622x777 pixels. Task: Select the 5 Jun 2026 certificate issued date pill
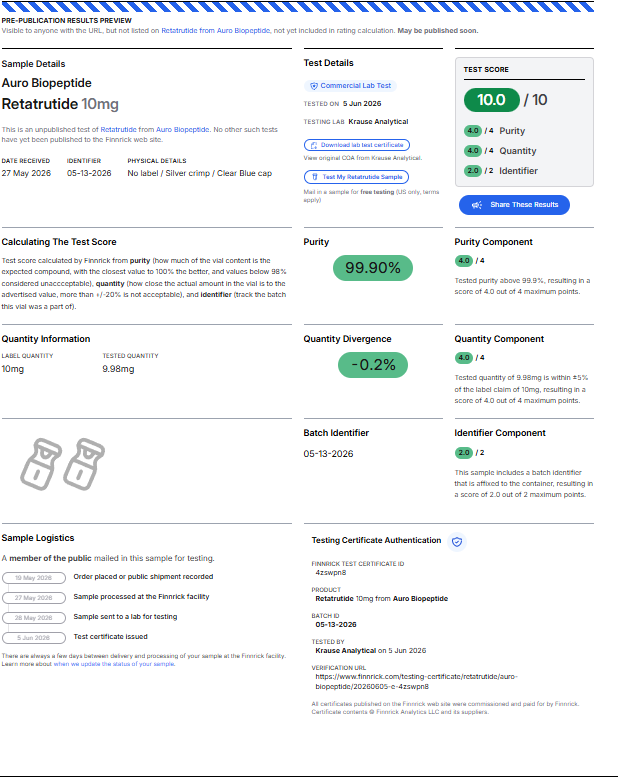tap(34, 638)
